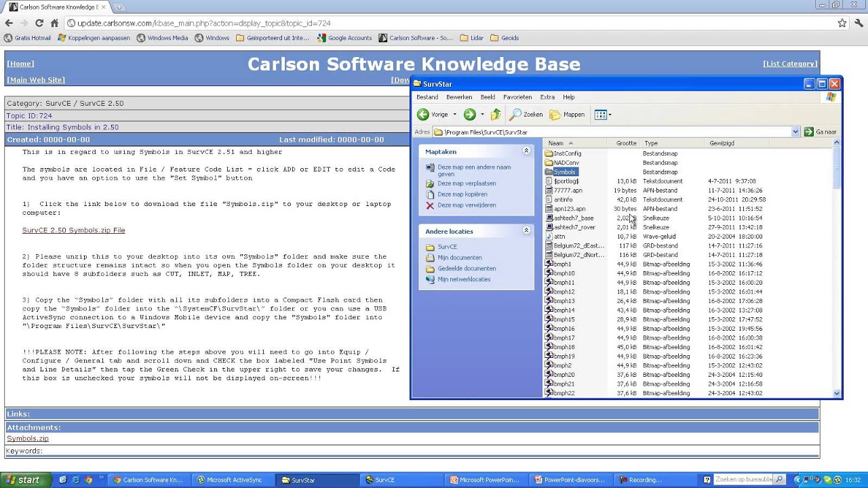868x488 pixels.
Task: Open the Geoids bookmarks folder
Action: click(x=505, y=38)
